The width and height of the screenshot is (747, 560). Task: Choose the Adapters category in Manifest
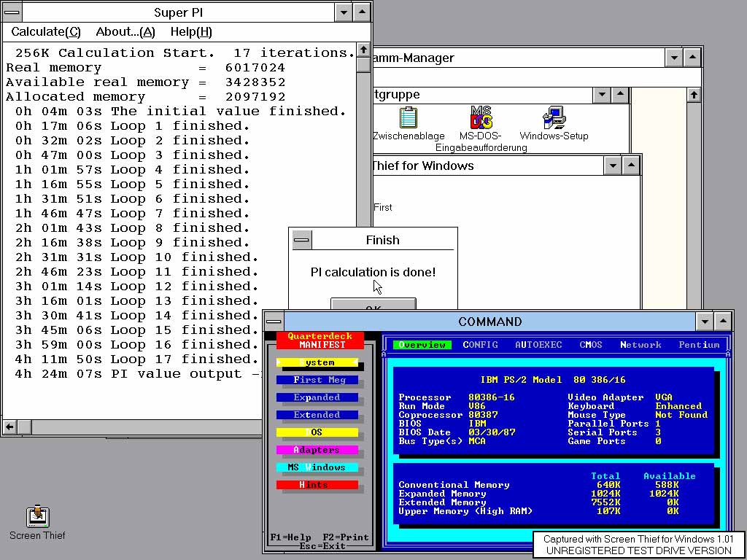click(x=317, y=450)
